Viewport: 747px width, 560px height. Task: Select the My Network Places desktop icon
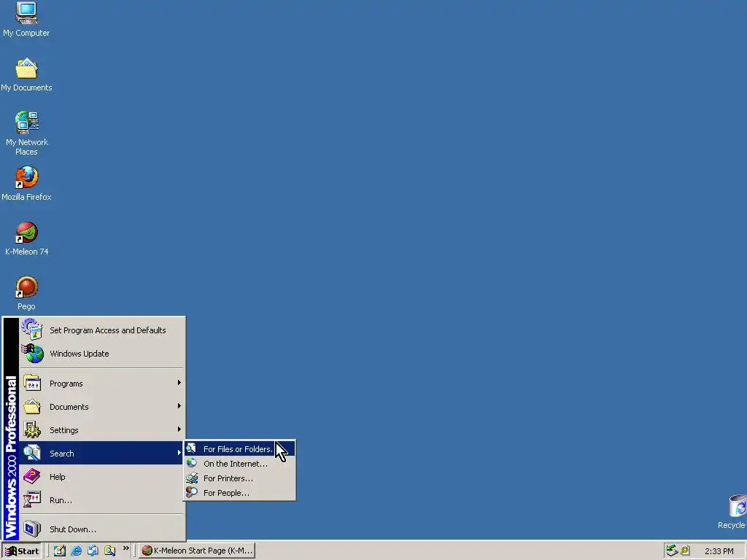pos(26,133)
